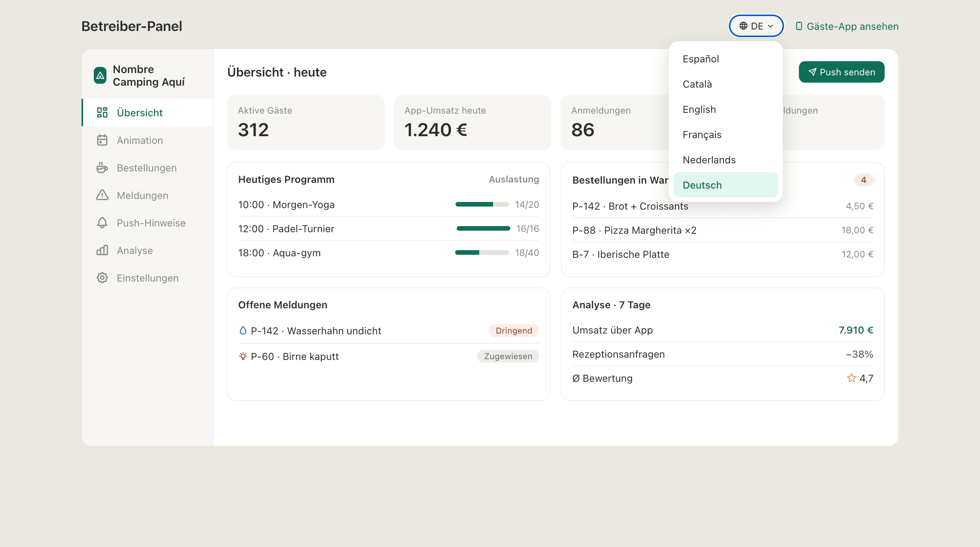Click the Bestellungen food bowl icon
Screen dimensions: 980x547
tap(102, 168)
